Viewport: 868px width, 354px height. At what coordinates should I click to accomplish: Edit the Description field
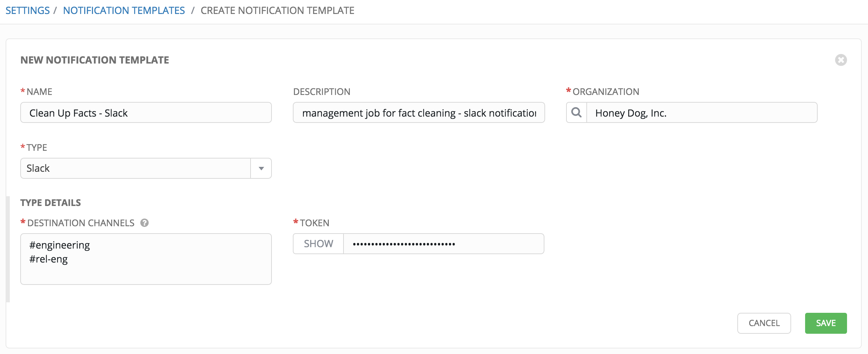point(419,112)
